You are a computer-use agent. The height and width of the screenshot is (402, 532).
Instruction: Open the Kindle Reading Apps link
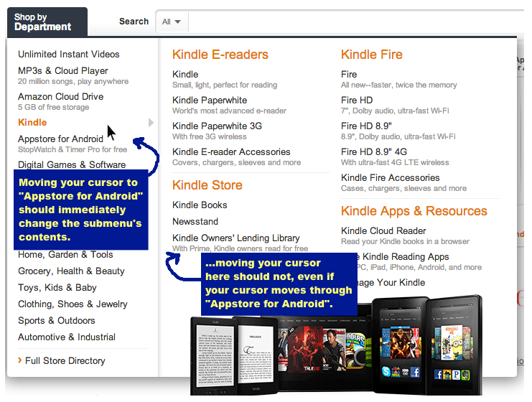[403, 257]
